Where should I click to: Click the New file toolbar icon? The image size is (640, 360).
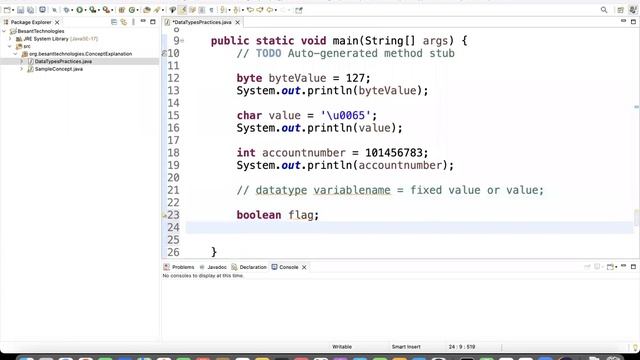point(7,10)
